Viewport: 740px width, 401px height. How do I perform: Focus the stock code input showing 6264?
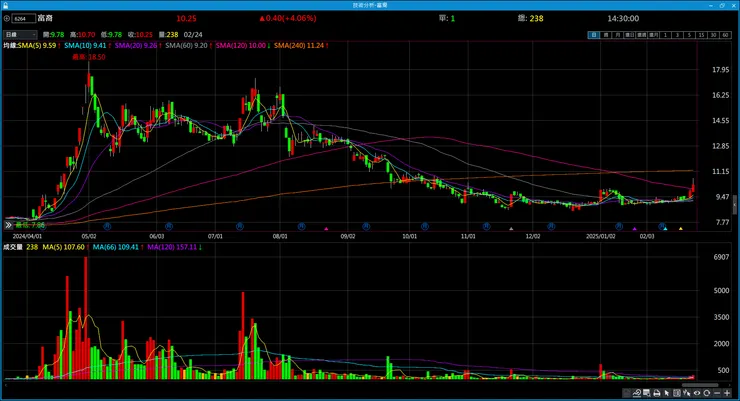point(24,18)
